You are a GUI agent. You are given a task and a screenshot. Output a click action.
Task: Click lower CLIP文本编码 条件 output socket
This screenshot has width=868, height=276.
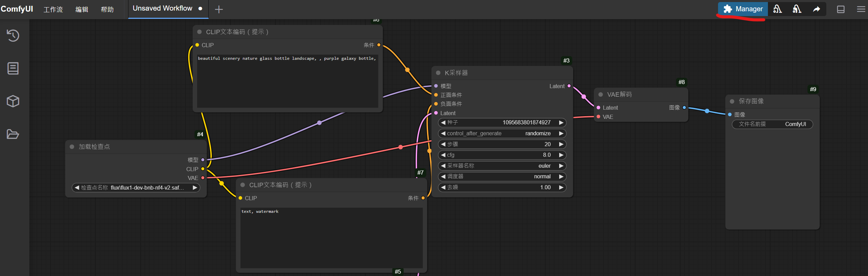[x=423, y=198]
